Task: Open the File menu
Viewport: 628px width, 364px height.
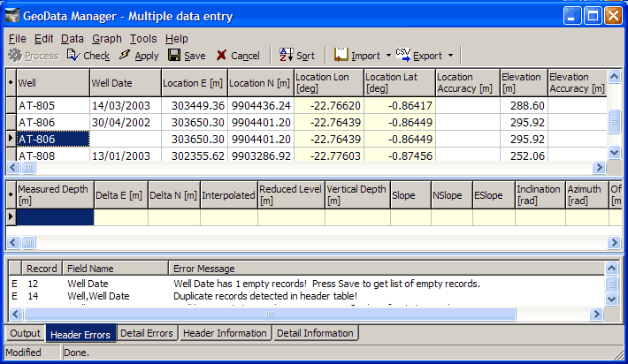Action: coord(17,39)
